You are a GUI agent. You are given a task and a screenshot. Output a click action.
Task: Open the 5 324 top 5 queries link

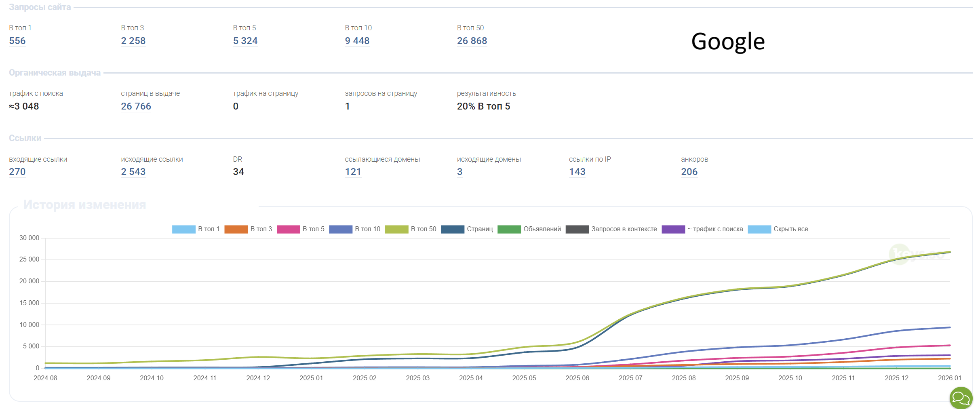point(245,41)
